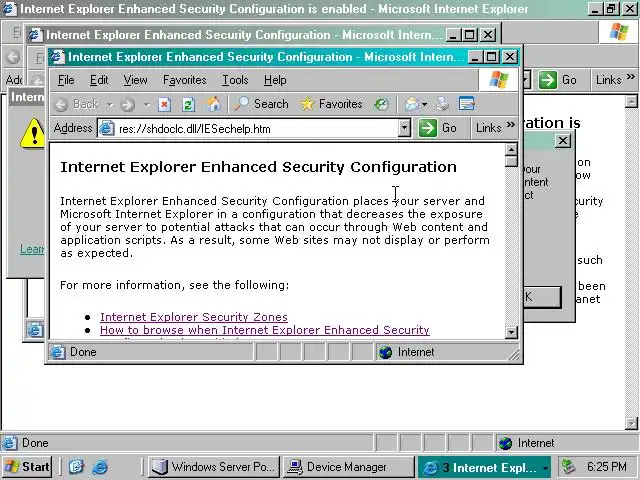Click the Media icon in the toolbar

[x=381, y=104]
